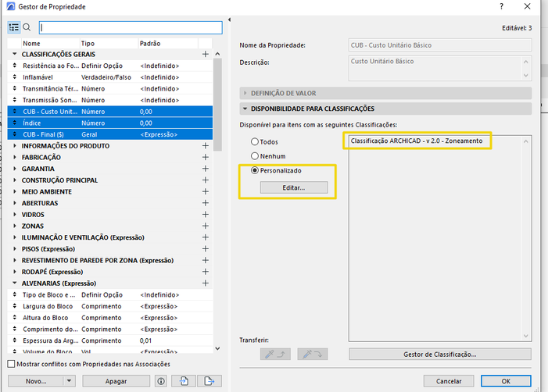Select the Todos radio option
The width and height of the screenshot is (548, 392).
255,141
